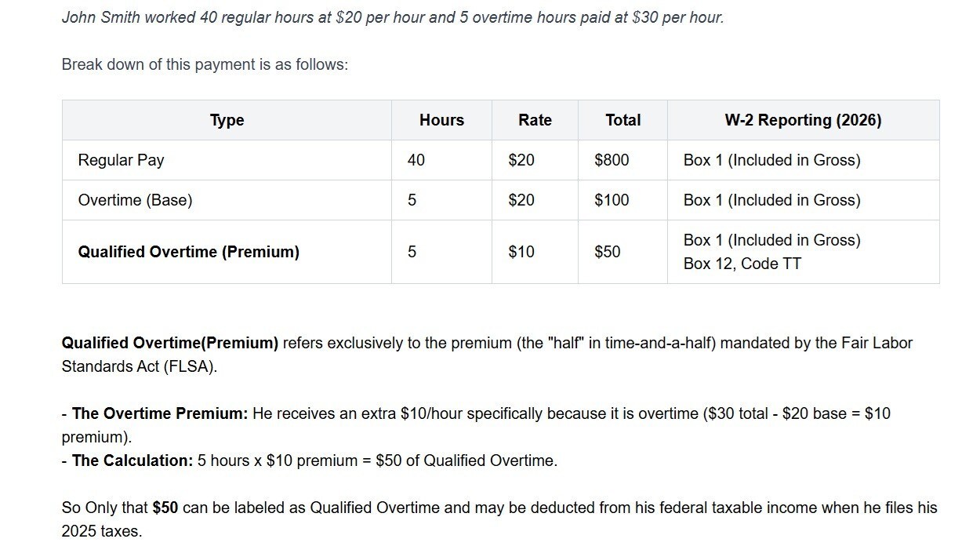This screenshot has width=980, height=546.
Task: Select the Overtime (Base) row label
Action: [135, 200]
